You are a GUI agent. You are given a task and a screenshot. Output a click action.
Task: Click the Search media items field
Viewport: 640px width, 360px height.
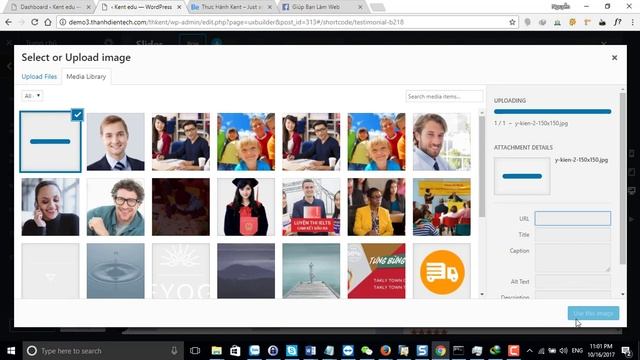click(444, 96)
